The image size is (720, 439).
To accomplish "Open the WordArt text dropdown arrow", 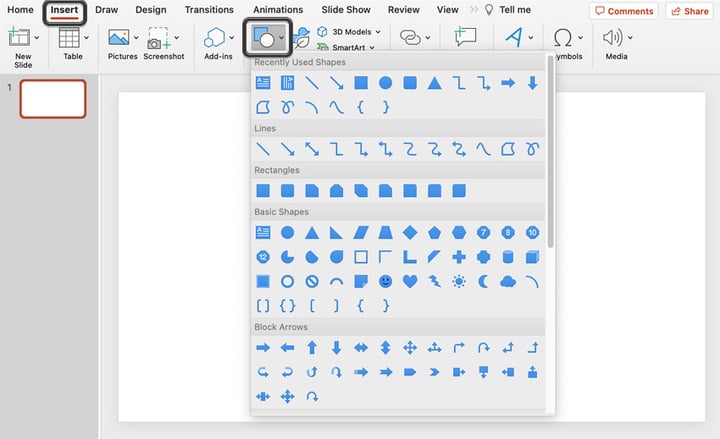I will point(530,38).
